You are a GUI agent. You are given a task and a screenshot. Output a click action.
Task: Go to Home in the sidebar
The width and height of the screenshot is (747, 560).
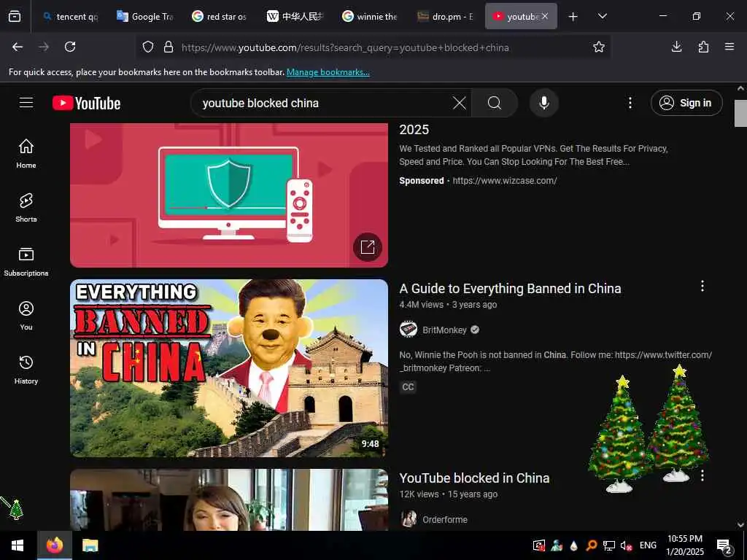coord(26,153)
